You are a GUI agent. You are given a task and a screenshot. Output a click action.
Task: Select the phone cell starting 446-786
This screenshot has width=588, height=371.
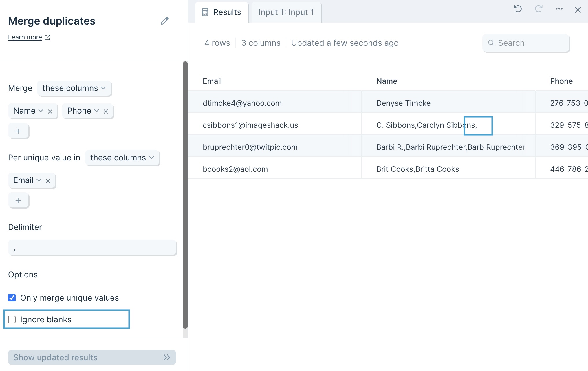[x=562, y=168]
